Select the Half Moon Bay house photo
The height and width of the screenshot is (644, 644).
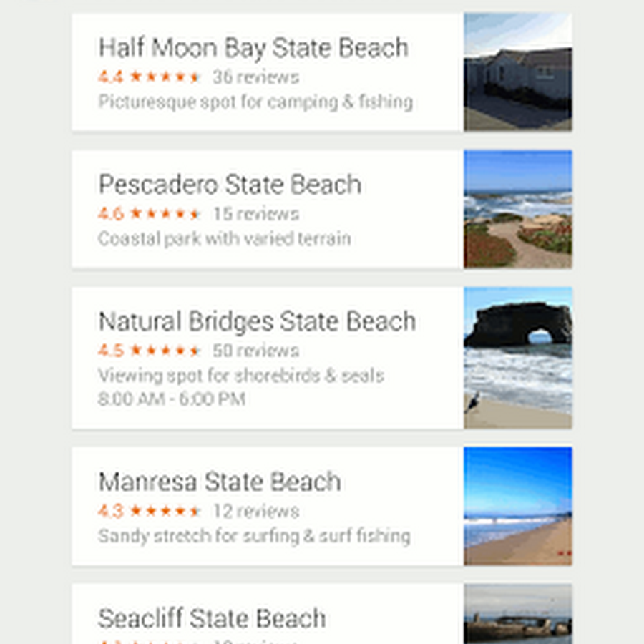[x=517, y=72]
